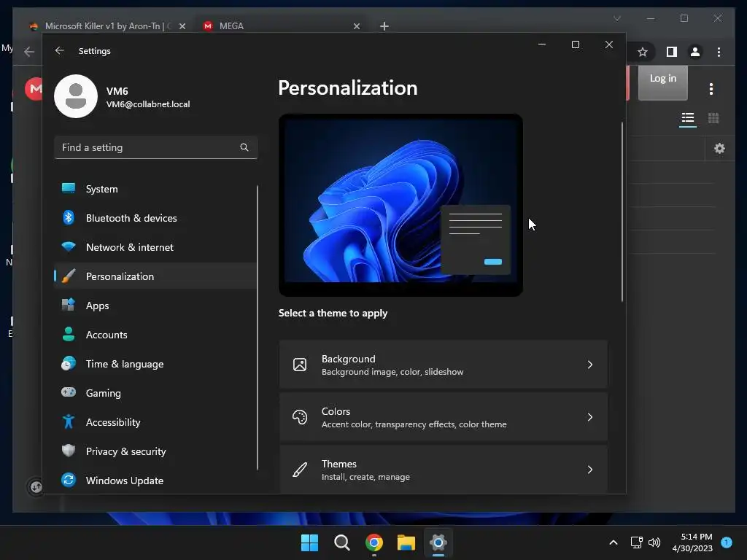
Task: Toggle the Chrome side panel icon
Action: click(x=672, y=52)
